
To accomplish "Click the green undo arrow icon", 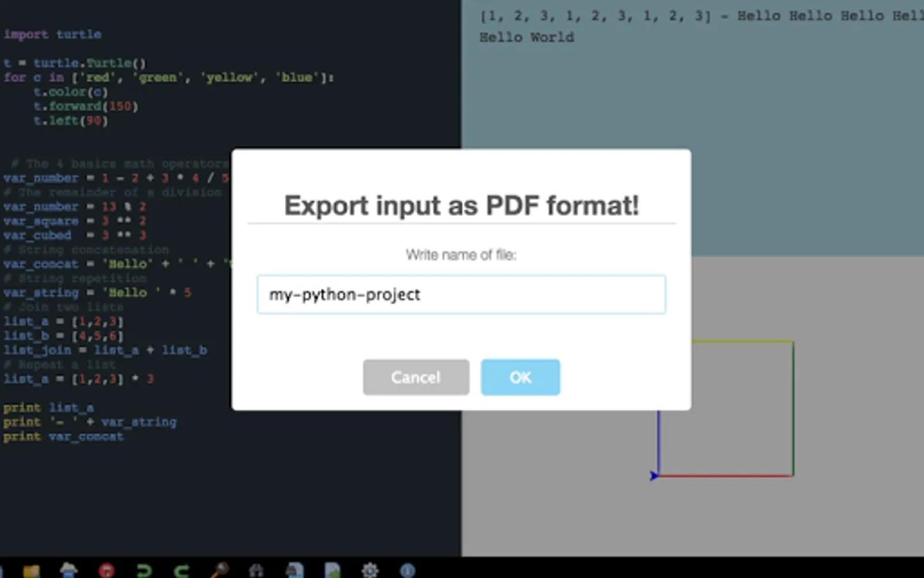I will point(144,570).
